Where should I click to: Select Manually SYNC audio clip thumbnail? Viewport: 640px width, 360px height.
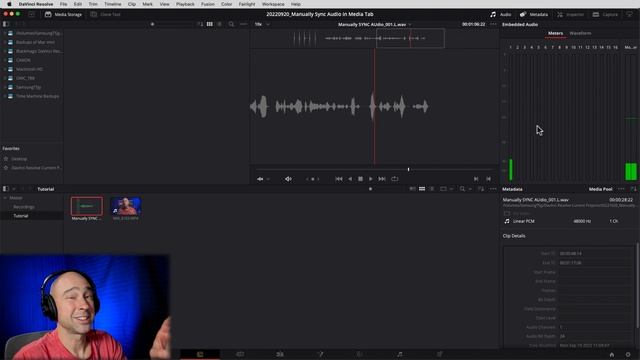click(x=87, y=206)
